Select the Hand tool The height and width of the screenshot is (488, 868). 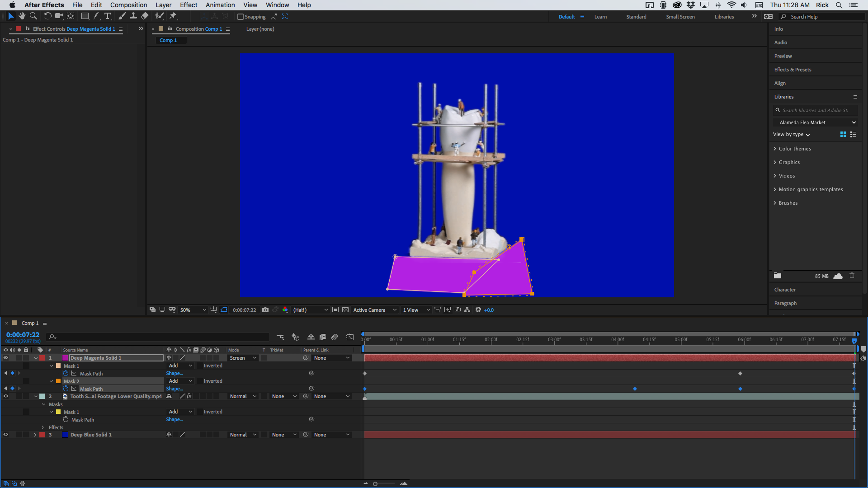[x=22, y=16]
